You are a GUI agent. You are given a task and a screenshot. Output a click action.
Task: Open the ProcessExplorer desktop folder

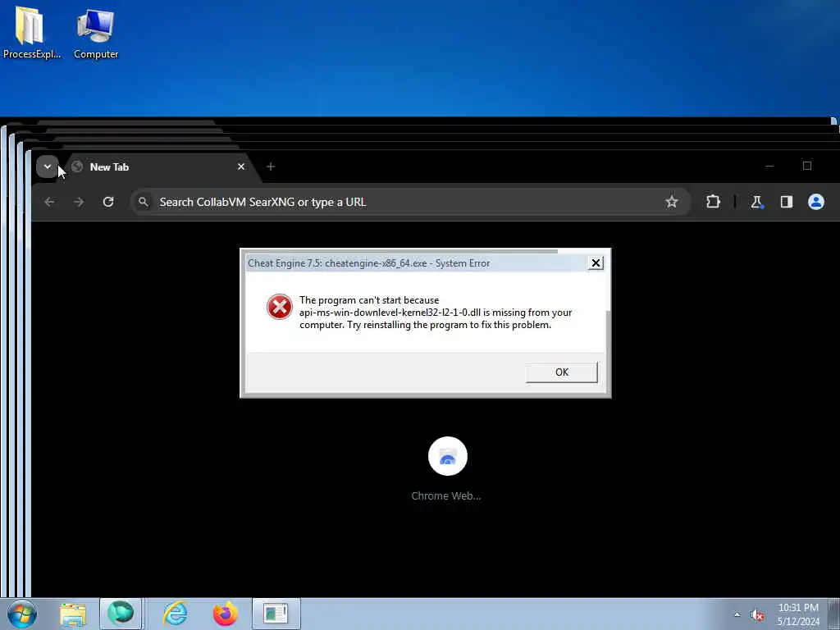[x=30, y=32]
